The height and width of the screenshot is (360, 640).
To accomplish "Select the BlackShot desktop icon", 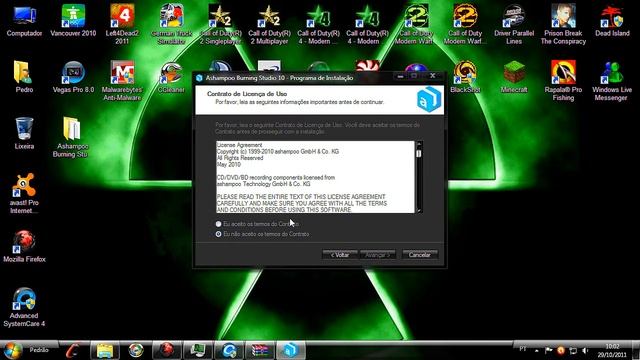I will pos(465,77).
